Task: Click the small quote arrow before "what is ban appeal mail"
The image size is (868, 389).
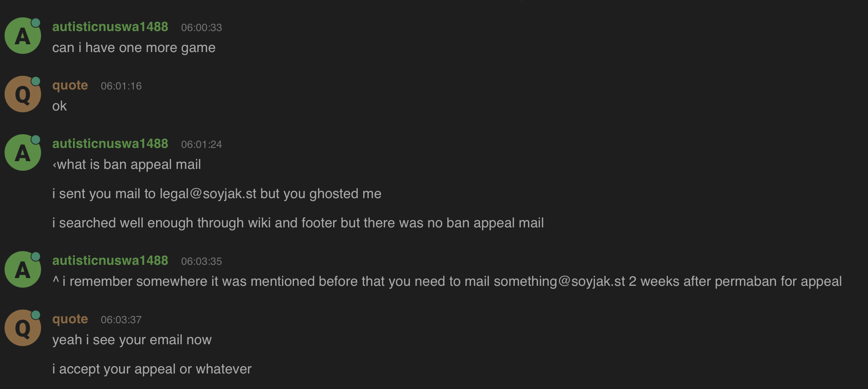Action: click(x=54, y=165)
